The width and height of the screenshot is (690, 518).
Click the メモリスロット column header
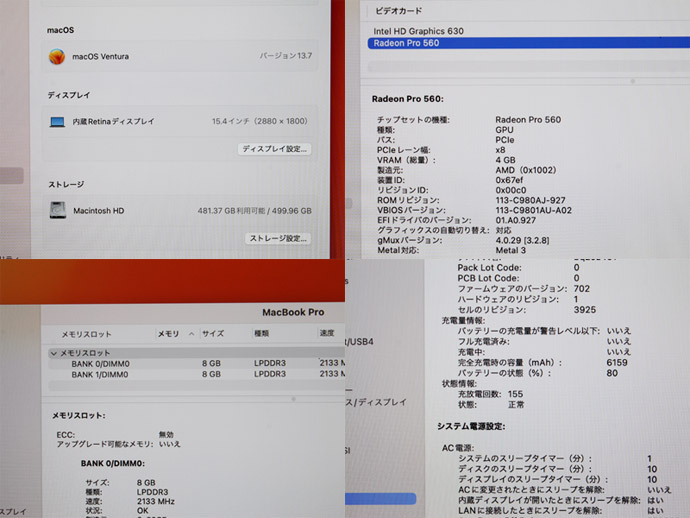(86, 334)
